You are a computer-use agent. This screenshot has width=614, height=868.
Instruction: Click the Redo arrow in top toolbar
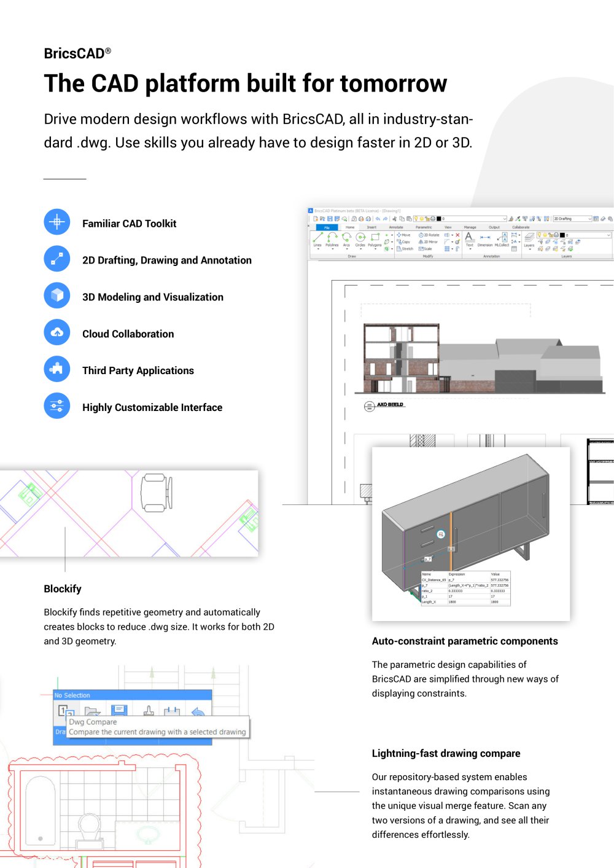point(385,219)
